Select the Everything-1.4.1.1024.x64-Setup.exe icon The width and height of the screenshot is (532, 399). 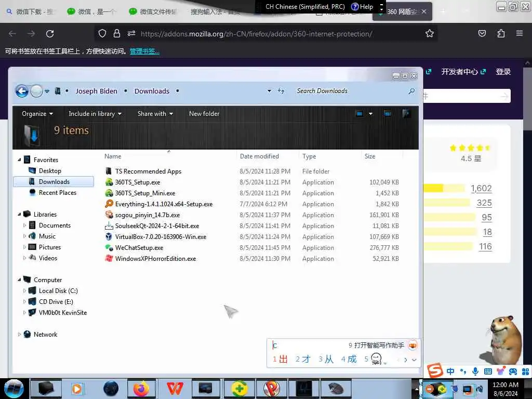click(109, 204)
